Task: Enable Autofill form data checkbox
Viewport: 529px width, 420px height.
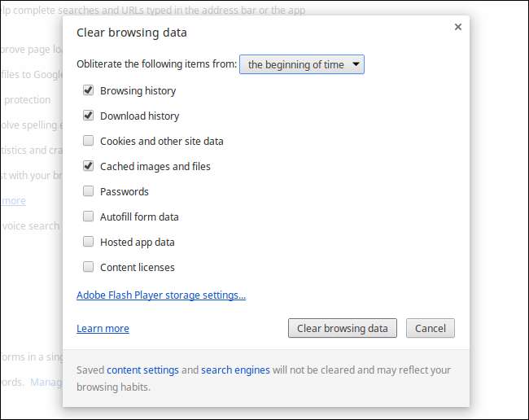Action: tap(88, 217)
